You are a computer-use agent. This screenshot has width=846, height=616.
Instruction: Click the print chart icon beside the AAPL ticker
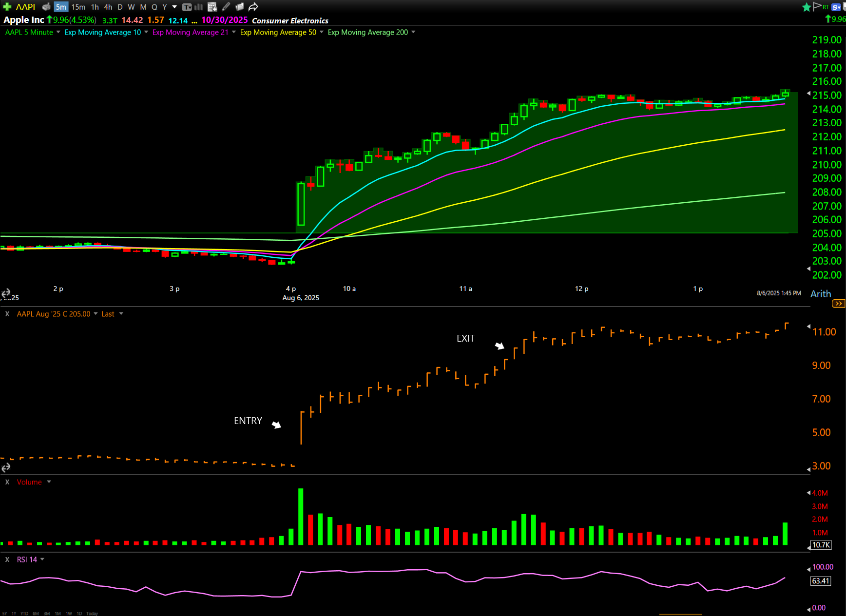46,7
